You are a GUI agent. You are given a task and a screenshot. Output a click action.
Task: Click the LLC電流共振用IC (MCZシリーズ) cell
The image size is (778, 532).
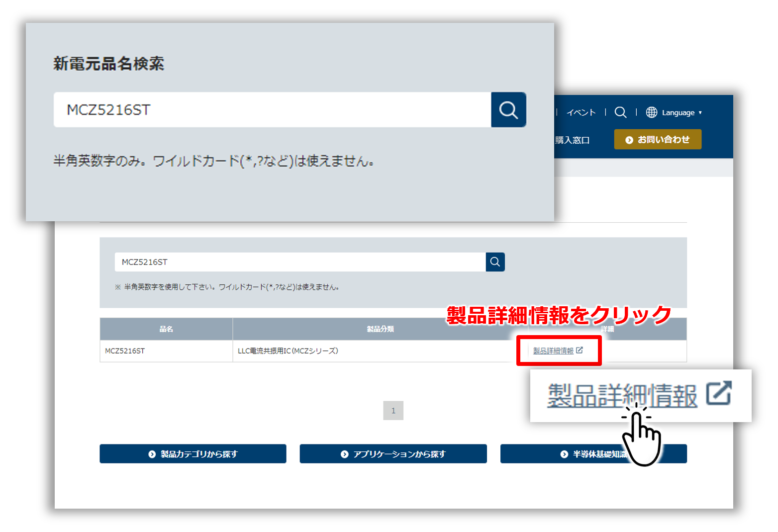pos(380,351)
